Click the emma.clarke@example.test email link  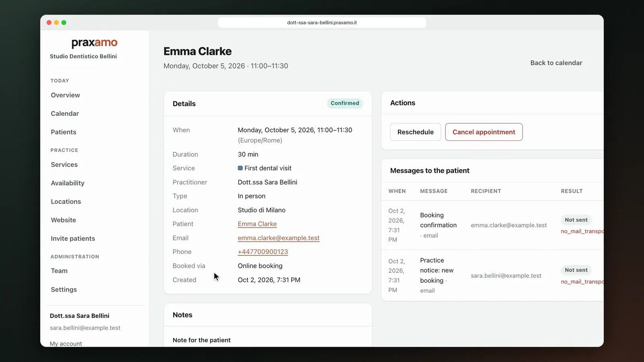(279, 238)
